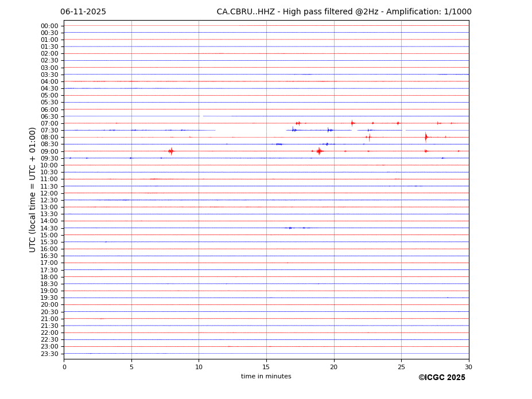Image resolution: width=532 pixels, height=399 pixels.
Task: Click the ©ICGC 2025 copyright text
Action: point(441,378)
